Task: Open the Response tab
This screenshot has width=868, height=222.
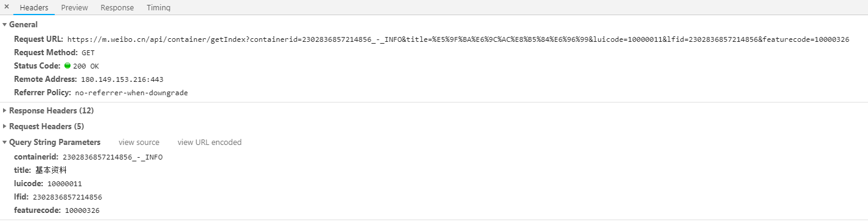Action: click(117, 7)
